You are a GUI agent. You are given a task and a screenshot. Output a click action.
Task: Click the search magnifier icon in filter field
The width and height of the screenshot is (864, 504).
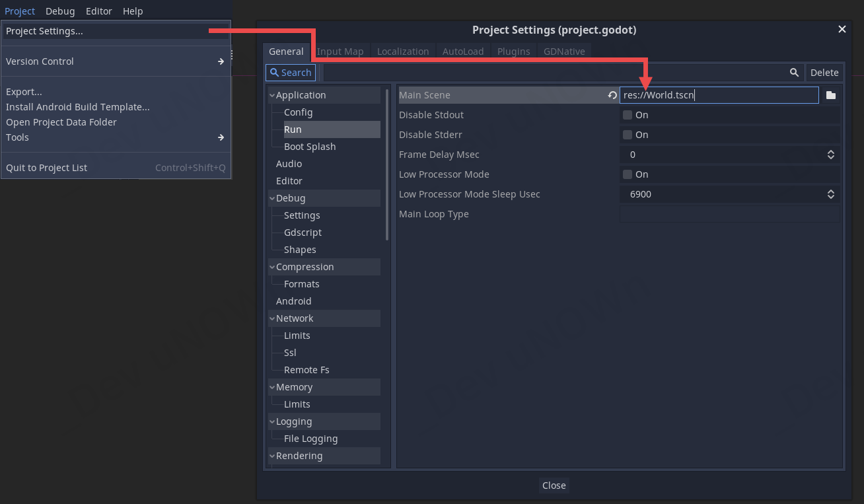794,73
